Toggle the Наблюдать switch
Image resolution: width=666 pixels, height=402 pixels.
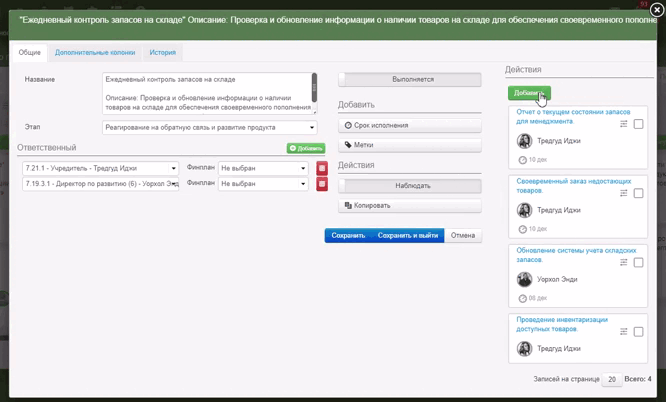tap(410, 186)
